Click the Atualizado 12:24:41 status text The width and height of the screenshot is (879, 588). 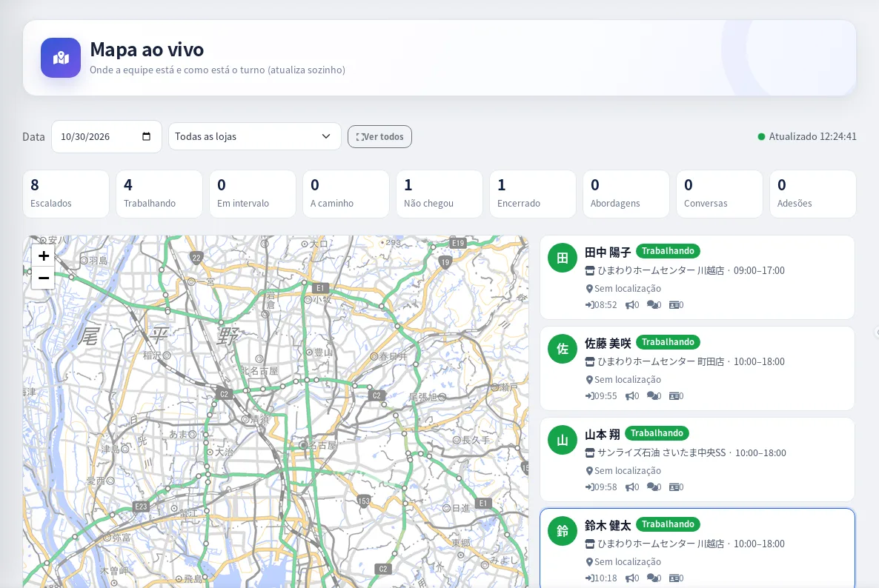812,137
